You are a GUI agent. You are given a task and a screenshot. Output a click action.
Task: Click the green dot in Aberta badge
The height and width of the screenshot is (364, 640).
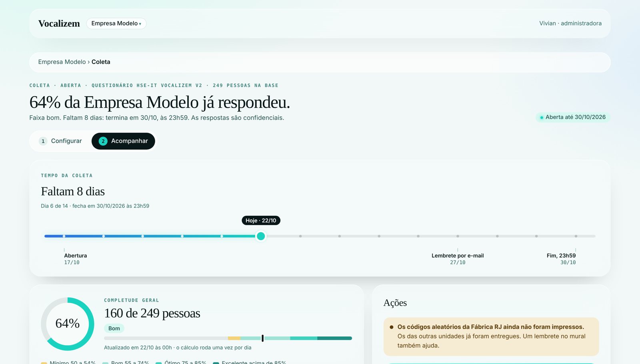coord(542,117)
